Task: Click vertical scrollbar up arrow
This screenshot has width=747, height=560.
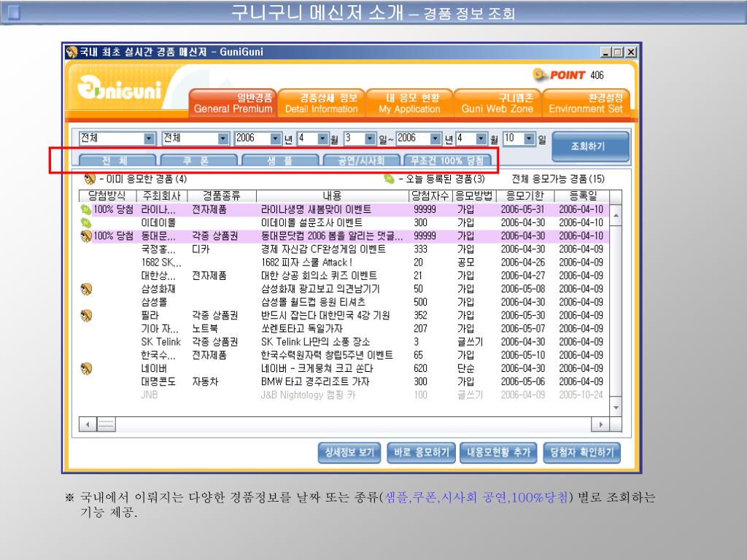Action: pyautogui.click(x=616, y=216)
